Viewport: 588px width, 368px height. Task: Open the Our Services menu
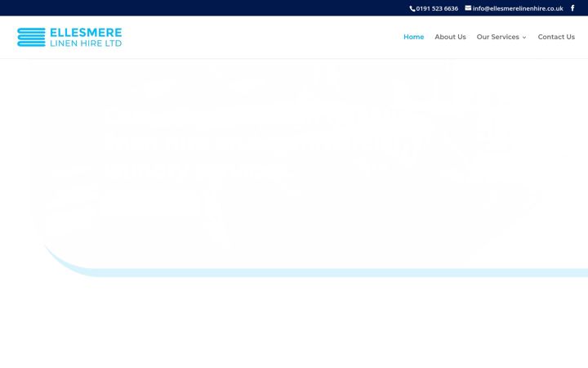(497, 37)
